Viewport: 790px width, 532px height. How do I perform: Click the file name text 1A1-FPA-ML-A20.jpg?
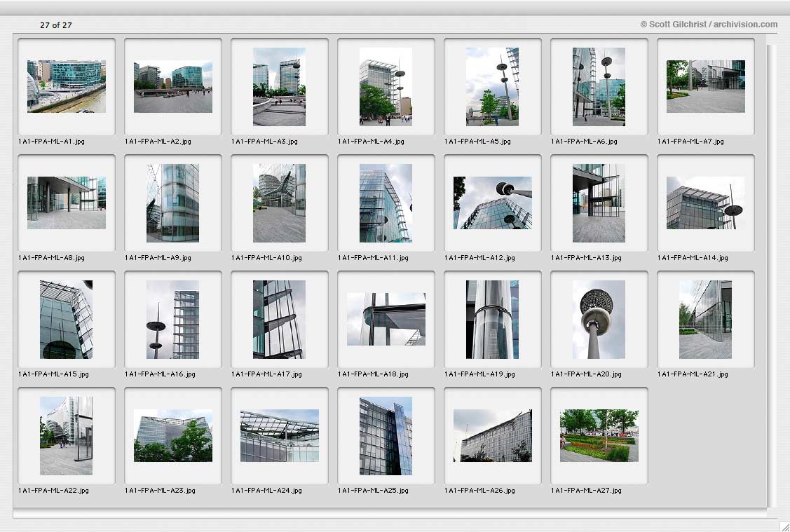click(587, 374)
